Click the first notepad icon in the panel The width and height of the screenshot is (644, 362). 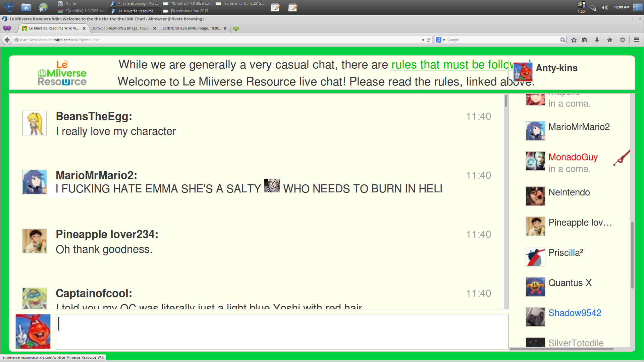pos(275,7)
